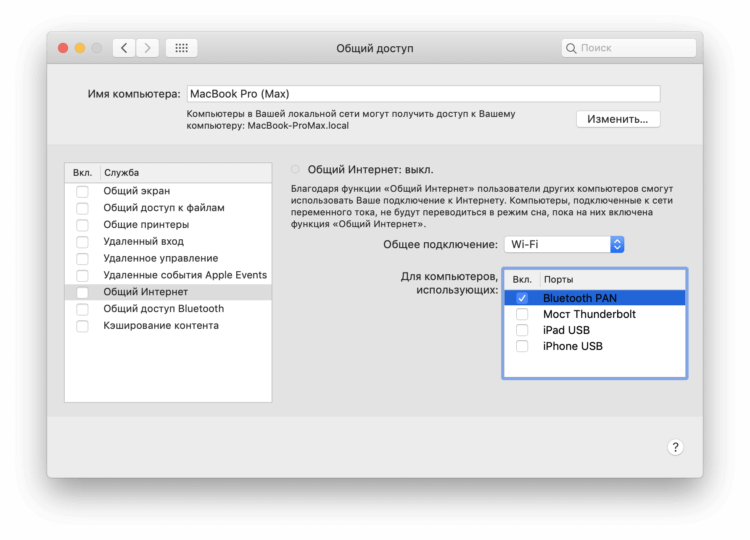750x540 pixels.
Task: Enable the Мост Thunderbolt port checkbox
Action: (522, 314)
